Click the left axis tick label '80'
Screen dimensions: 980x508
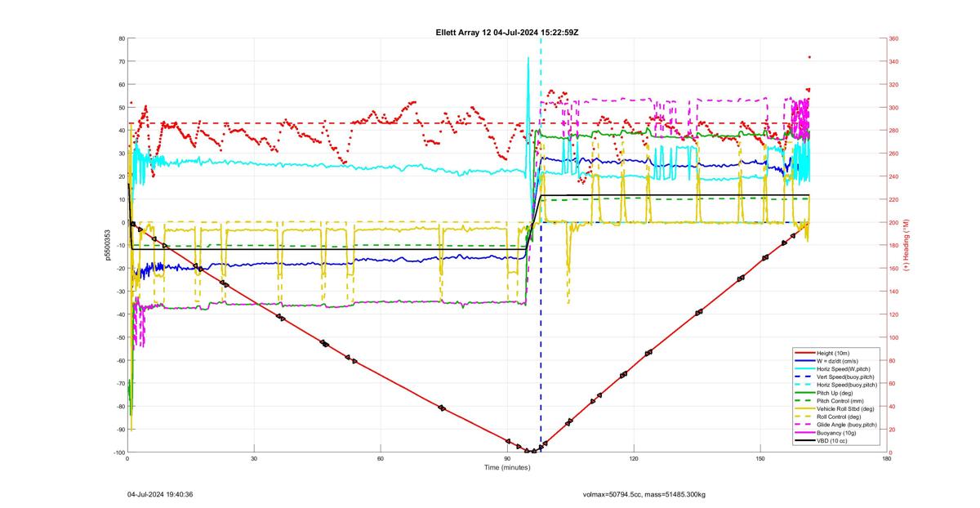(x=121, y=38)
